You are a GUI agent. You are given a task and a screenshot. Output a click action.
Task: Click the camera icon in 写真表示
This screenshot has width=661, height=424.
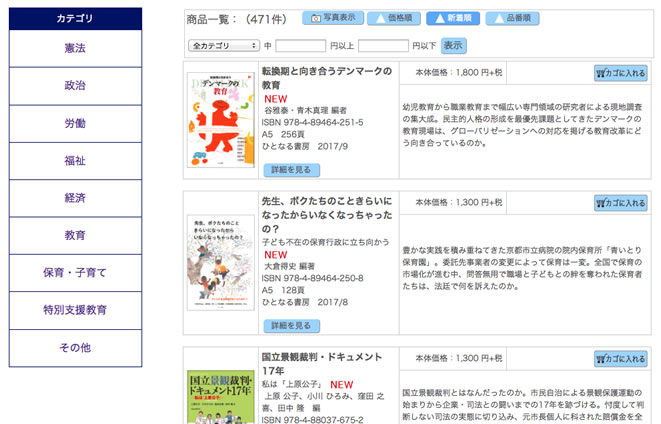point(316,18)
